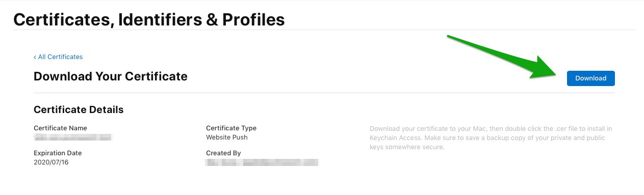Screen dimensions: 644x195
Task: Click the blue Download button
Action: click(x=590, y=78)
